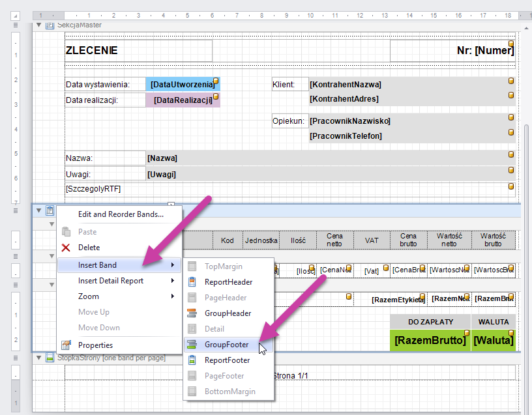Image resolution: width=532 pixels, height=415 pixels.
Task: Collapse the StopkaStrony band with its triangle
Action: (x=38, y=358)
